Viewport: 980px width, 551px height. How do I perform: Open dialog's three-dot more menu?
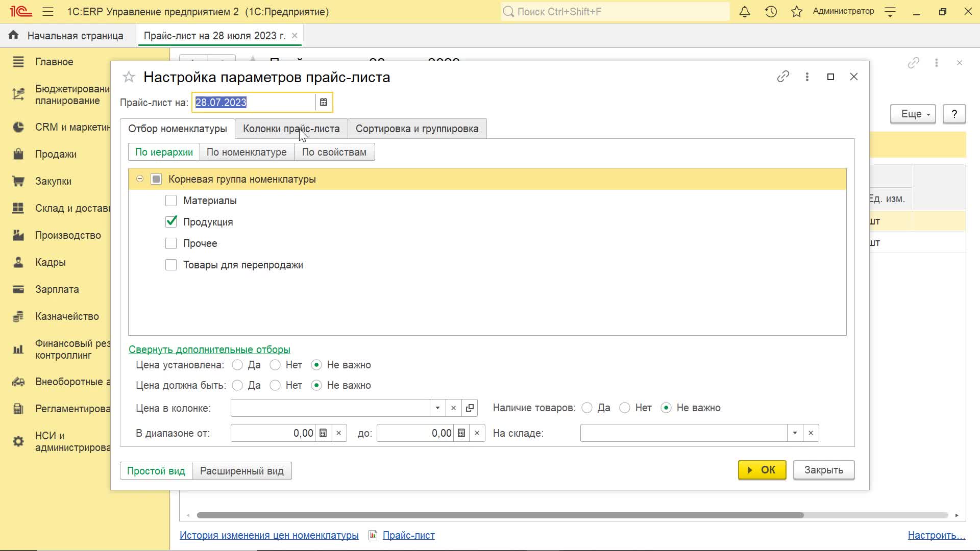tap(807, 77)
